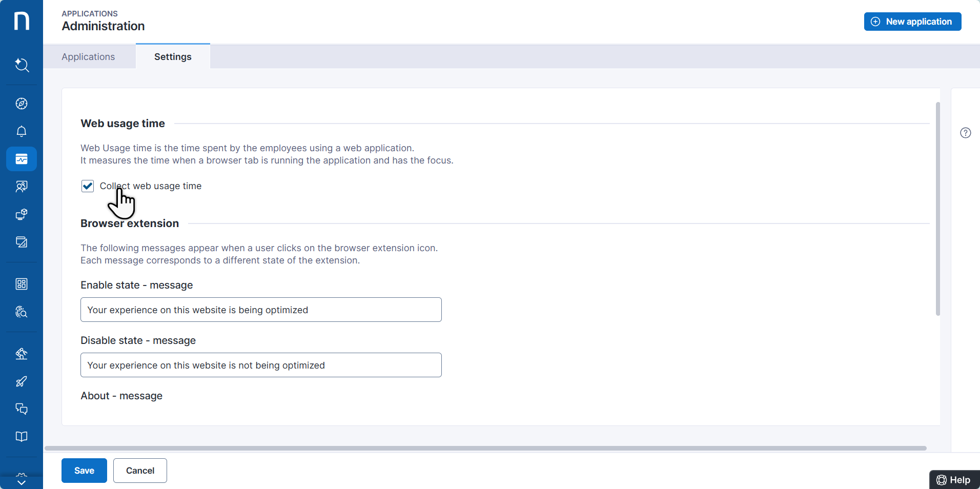This screenshot has height=489, width=980.
Task: Open alerts via the bell icon
Action: [22, 131]
